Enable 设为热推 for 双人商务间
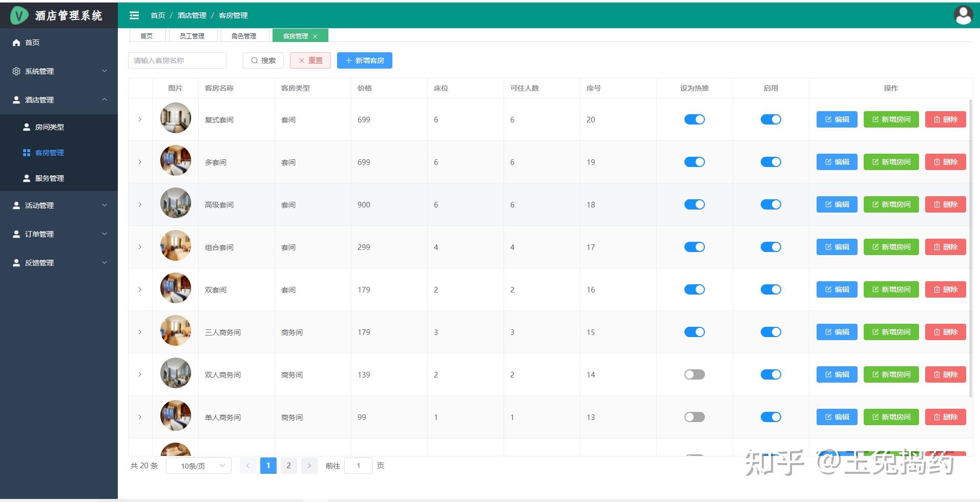 (x=694, y=374)
